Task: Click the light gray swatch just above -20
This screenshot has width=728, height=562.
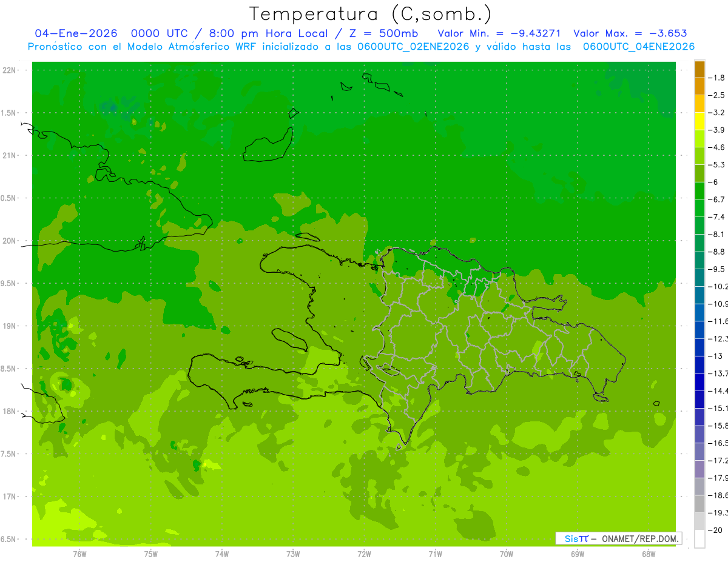Action: (699, 521)
